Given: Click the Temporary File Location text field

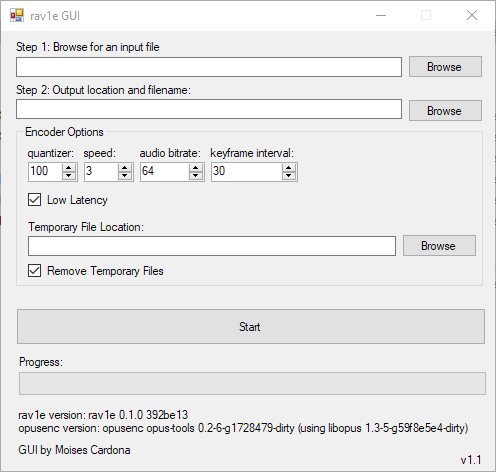Looking at the screenshot, I should [212, 246].
